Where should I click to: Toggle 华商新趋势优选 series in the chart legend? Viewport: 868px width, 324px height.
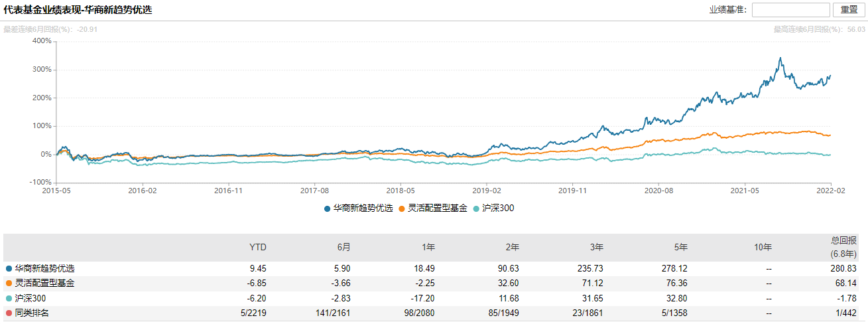(361, 208)
